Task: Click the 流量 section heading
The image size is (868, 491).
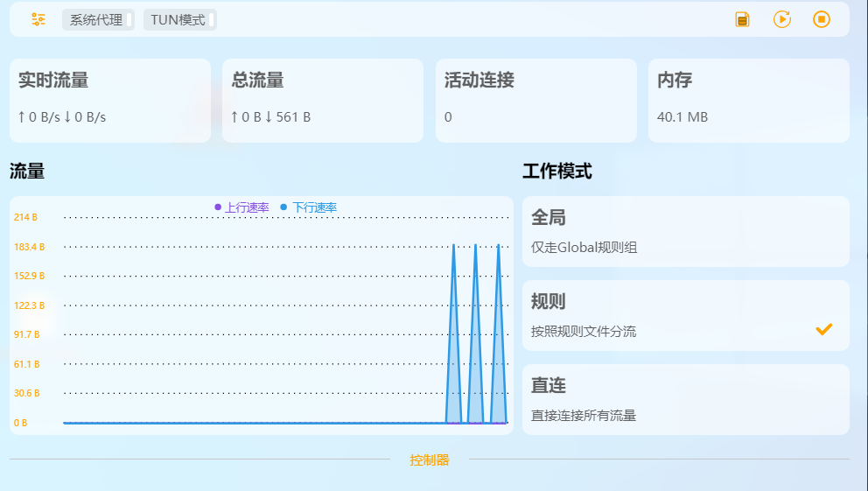Action: tap(27, 171)
